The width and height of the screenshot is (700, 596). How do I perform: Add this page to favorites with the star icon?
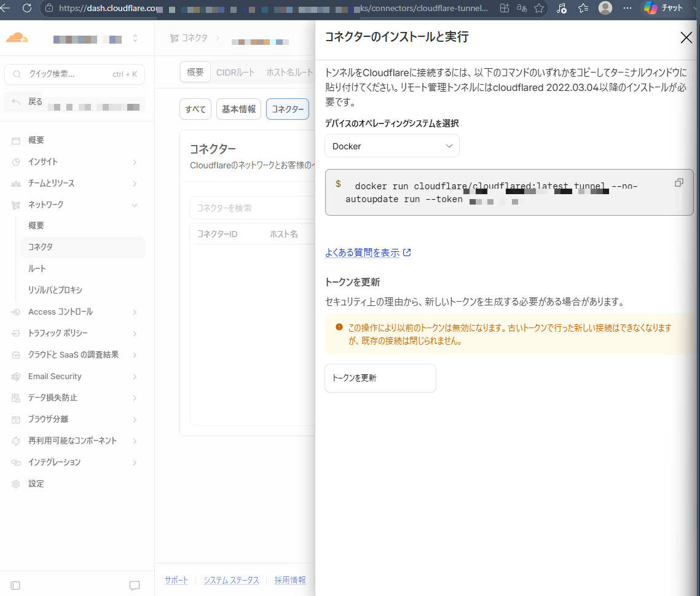point(539,7)
